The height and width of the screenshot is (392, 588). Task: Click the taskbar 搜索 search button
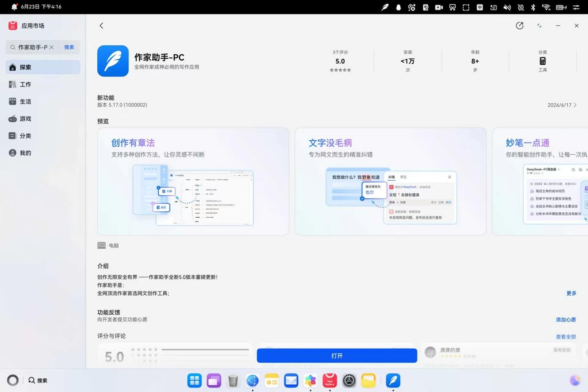click(x=38, y=381)
